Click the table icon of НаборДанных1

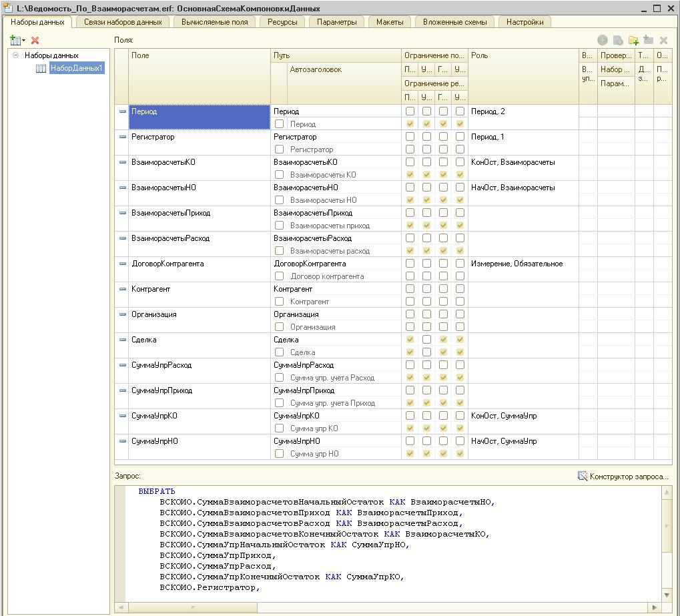41,68
